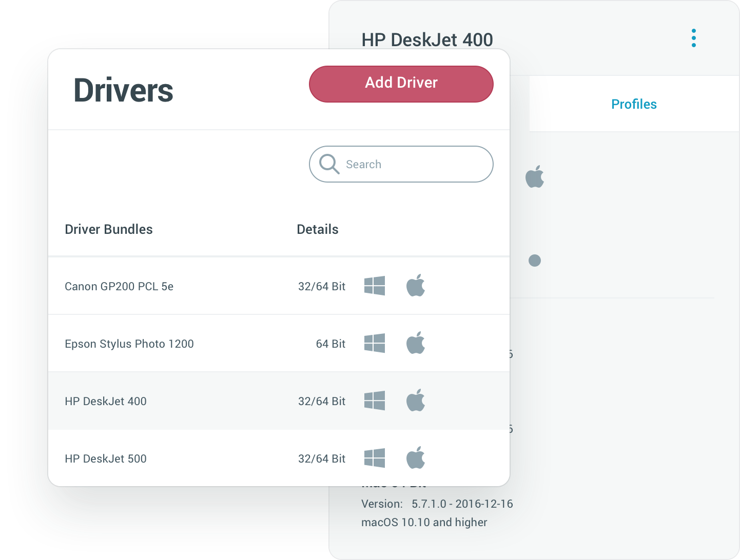Click the Windows icon in HP DeskJet 400 row

tap(375, 401)
